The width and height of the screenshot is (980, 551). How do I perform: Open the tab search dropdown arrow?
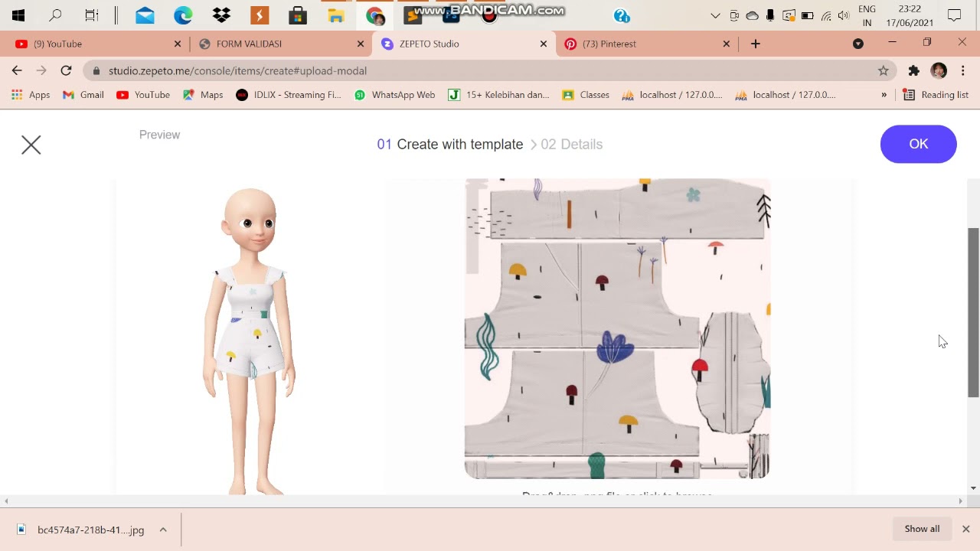[858, 44]
